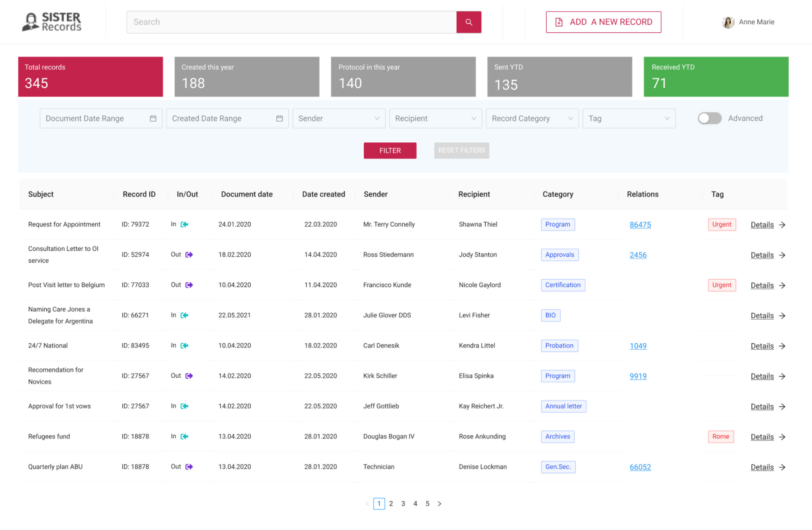Click the purple Out arrow on Quarterly plan ABU row
The height and width of the screenshot is (530, 812).
point(189,466)
